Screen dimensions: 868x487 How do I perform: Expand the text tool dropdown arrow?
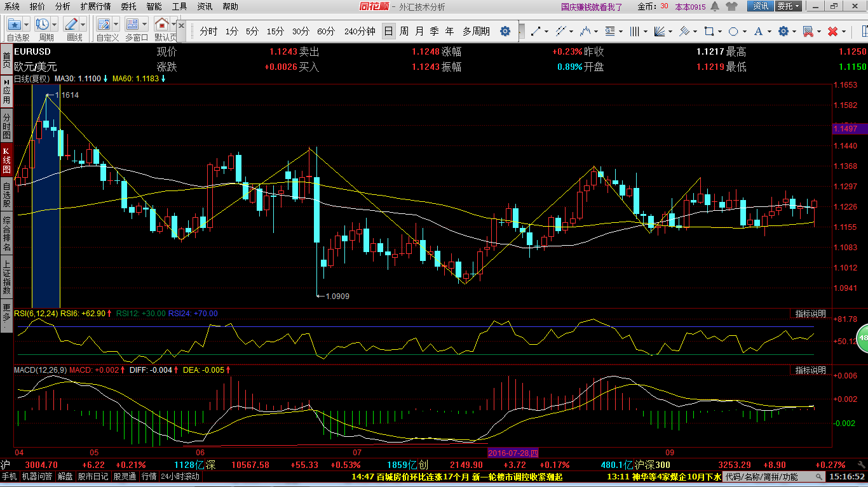[x=769, y=31]
